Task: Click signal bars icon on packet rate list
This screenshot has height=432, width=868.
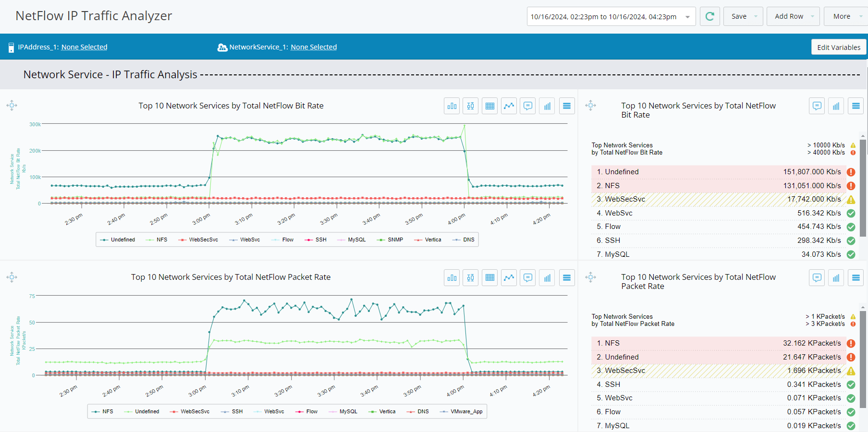Action: [836, 277]
